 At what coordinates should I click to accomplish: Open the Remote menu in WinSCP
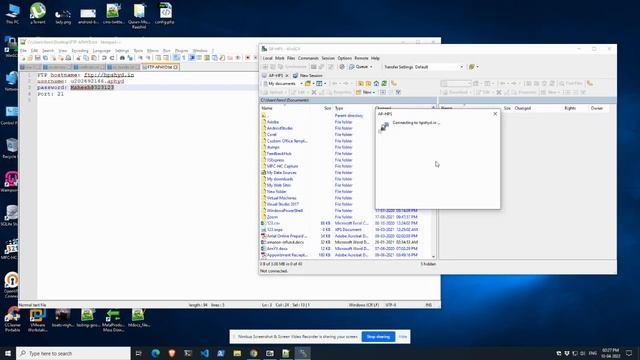(361, 58)
